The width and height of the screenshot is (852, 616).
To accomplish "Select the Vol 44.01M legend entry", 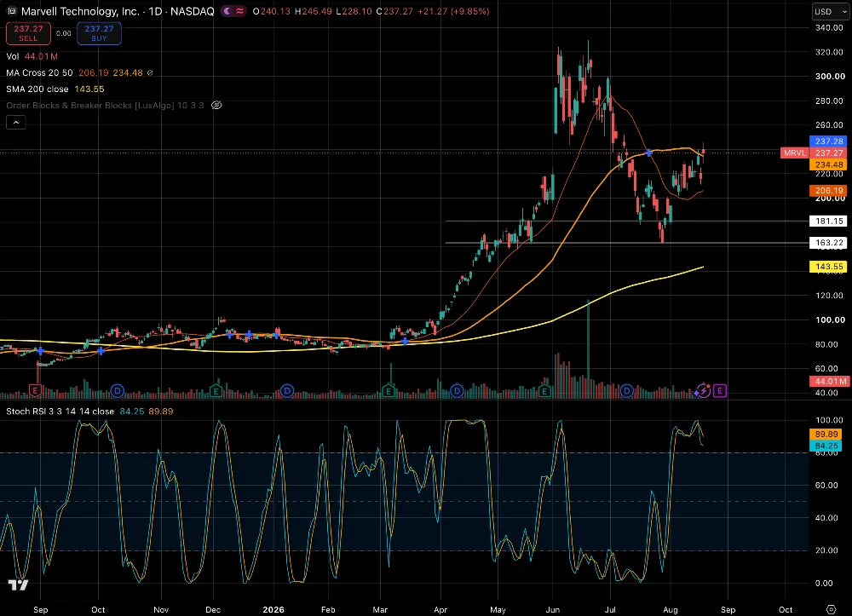I will point(32,56).
